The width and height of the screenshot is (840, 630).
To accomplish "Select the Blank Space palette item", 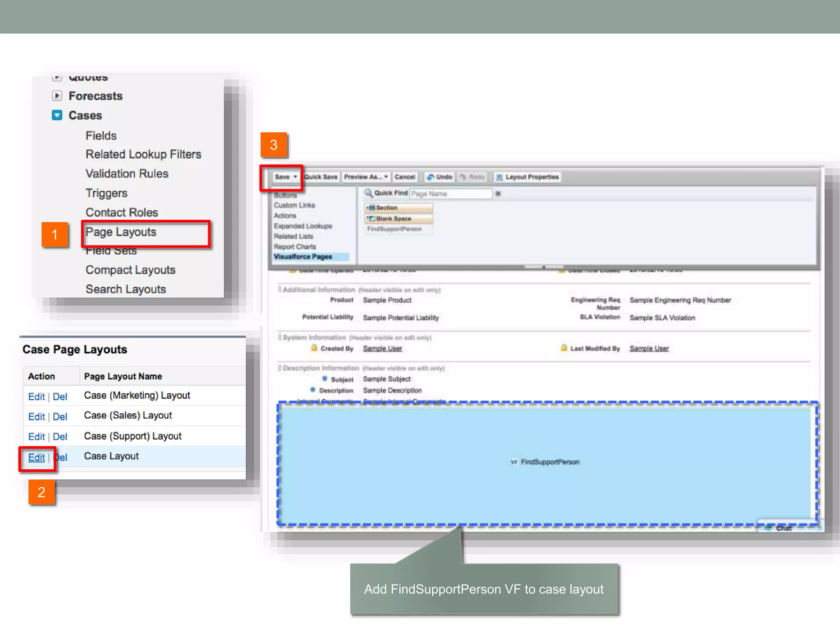I will click(x=399, y=219).
